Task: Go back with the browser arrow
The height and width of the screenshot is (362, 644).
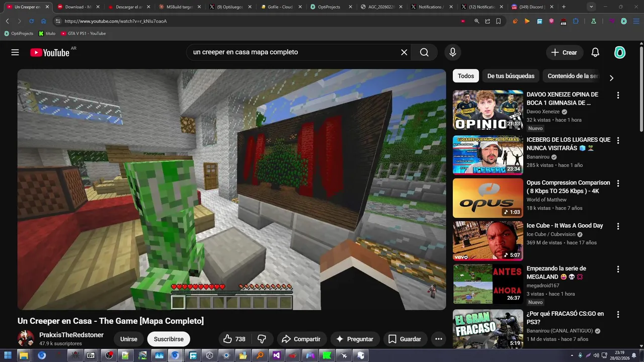Action: click(x=7, y=21)
